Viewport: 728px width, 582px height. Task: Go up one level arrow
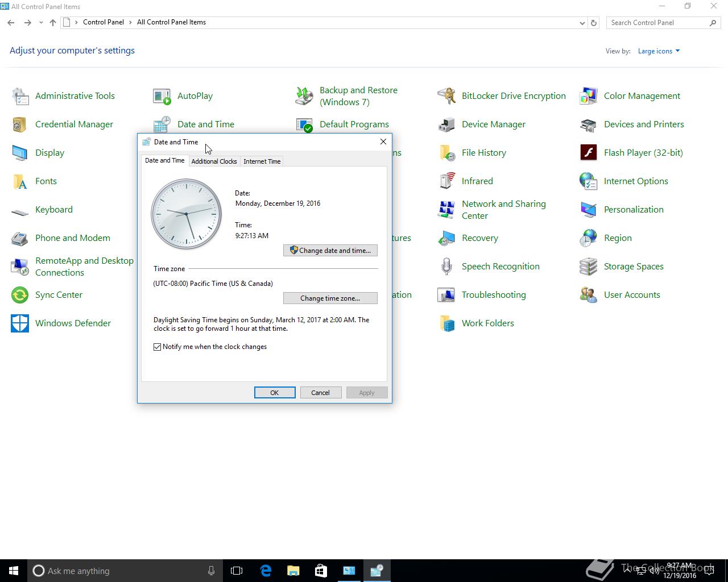[x=53, y=23]
